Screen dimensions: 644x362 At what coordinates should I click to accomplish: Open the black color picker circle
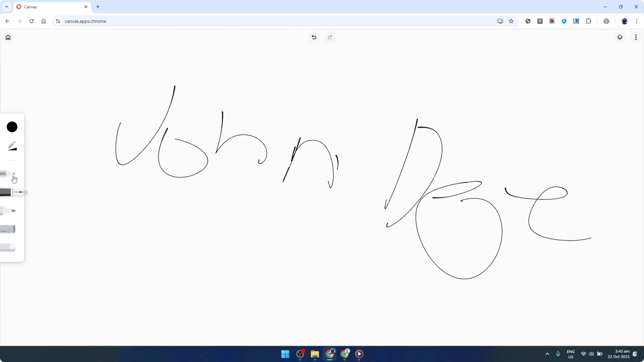coord(12,127)
